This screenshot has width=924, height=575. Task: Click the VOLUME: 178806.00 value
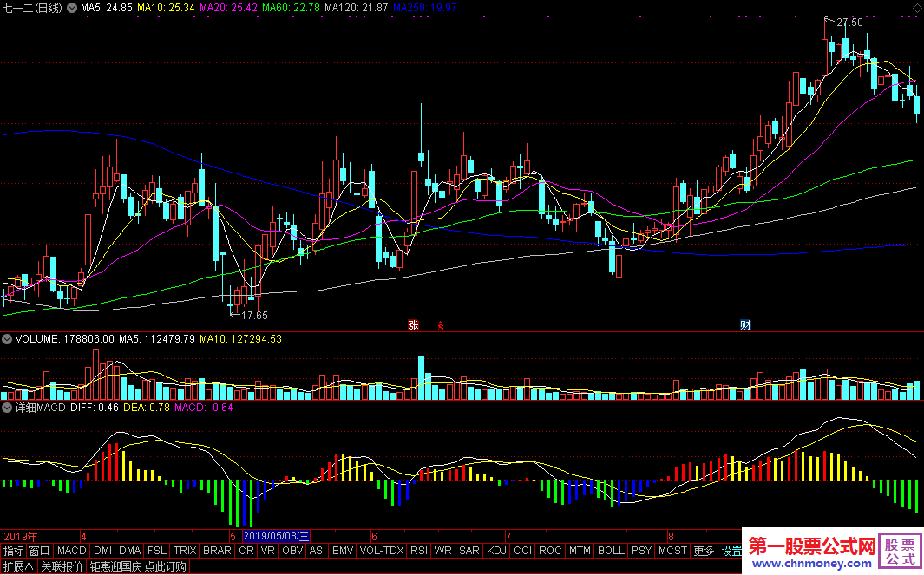pyautogui.click(x=65, y=339)
